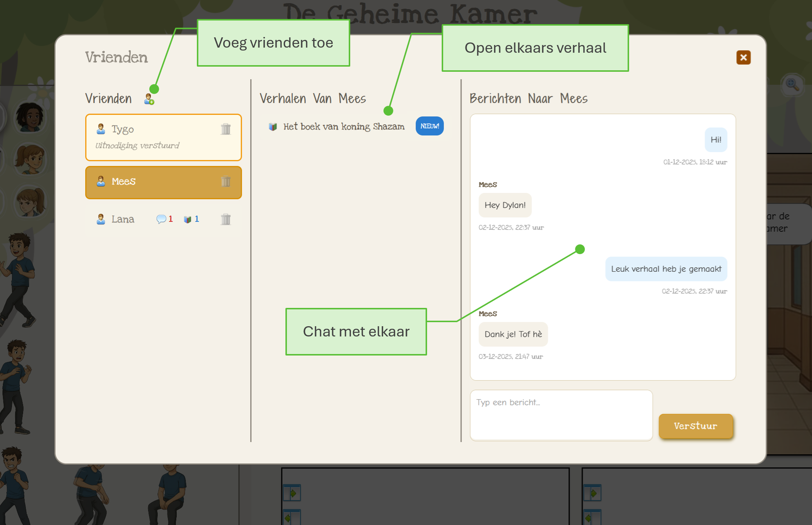Click the Hi! chat message bubble
Viewport: 812px width, 525px height.
coord(715,139)
